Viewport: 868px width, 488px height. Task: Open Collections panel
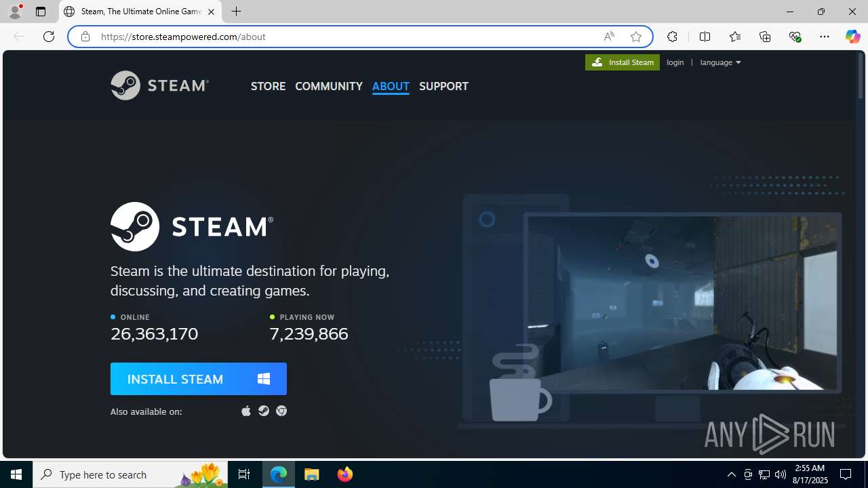pyautogui.click(x=765, y=37)
